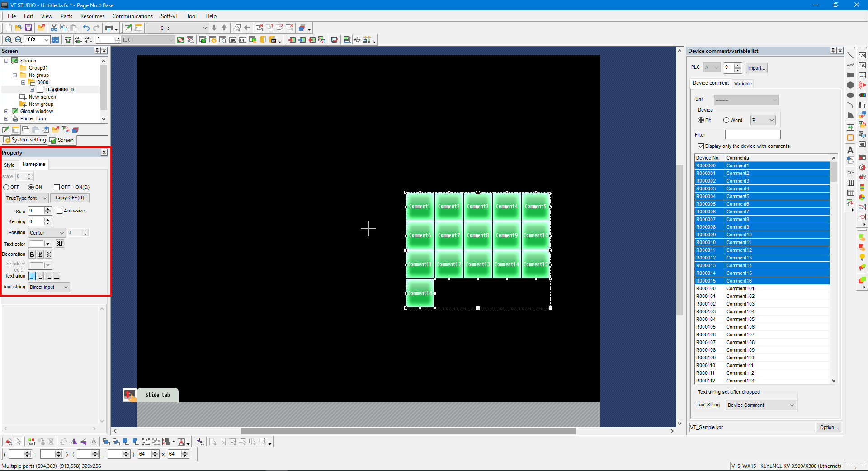Click the Copy OFF(R) button
This screenshot has width=868, height=471.
click(x=70, y=198)
